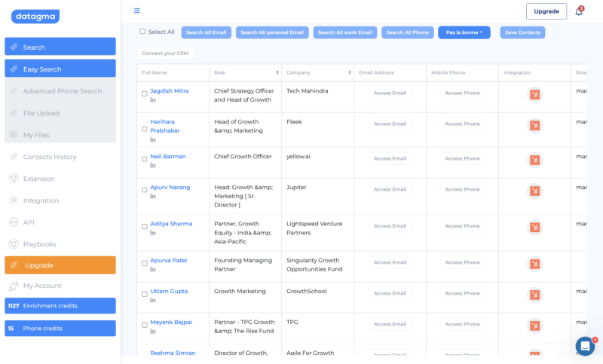Screen dimensions: 603x364
Task: Open My Files section
Action: (60, 135)
